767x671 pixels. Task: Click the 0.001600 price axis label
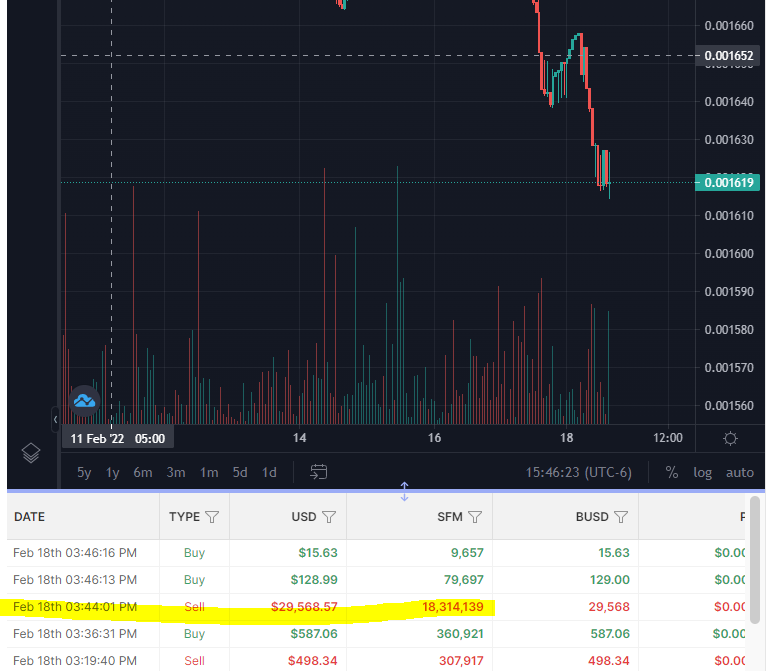click(729, 253)
